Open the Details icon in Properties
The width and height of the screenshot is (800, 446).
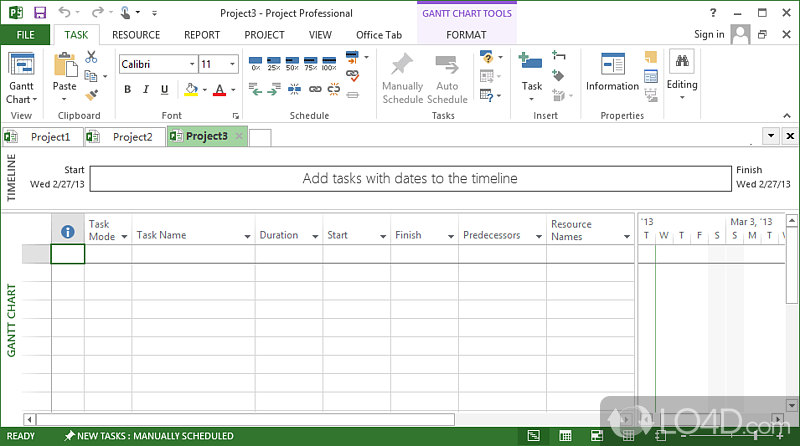pyautogui.click(x=651, y=76)
